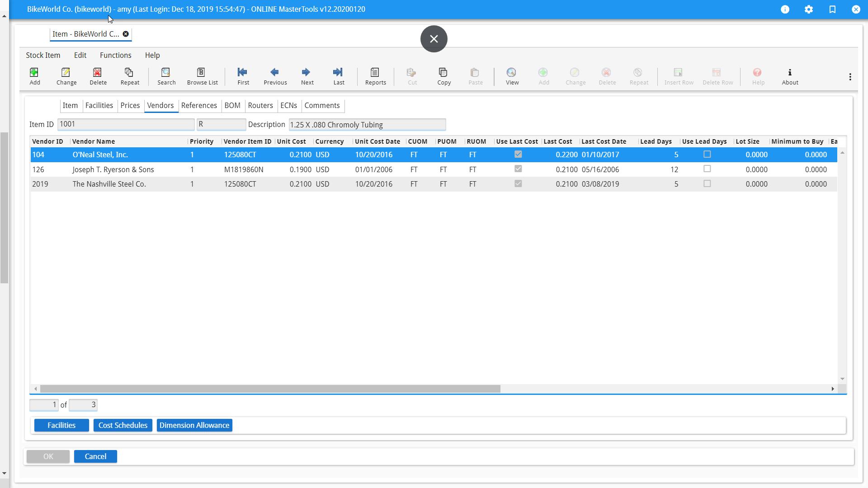
Task: Enable Use Lead Days for O'Neal Steel
Action: click(707, 154)
